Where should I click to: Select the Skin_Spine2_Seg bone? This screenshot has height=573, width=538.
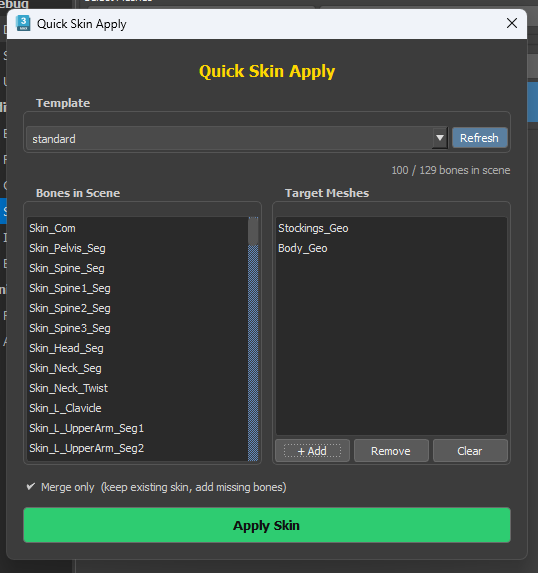[138, 308]
